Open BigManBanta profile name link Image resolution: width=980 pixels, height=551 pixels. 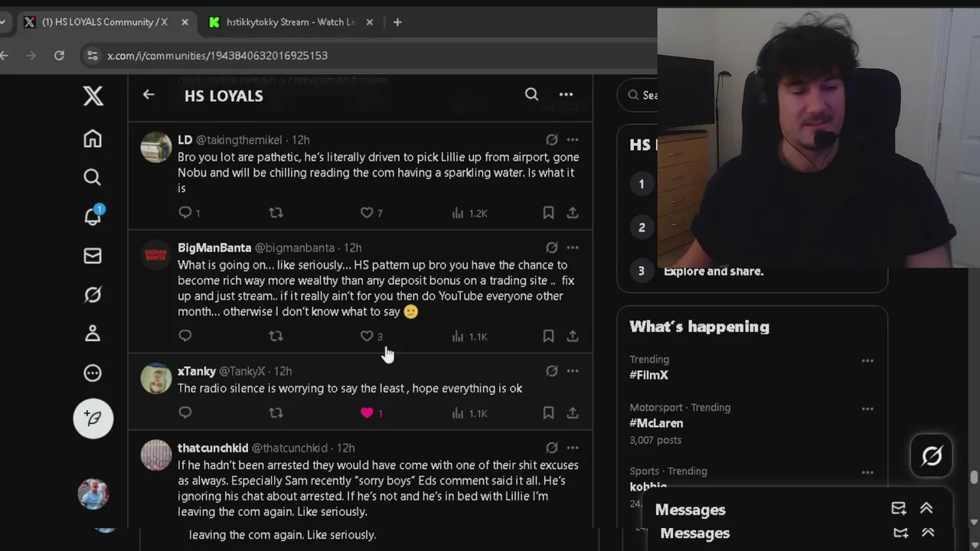coord(214,248)
